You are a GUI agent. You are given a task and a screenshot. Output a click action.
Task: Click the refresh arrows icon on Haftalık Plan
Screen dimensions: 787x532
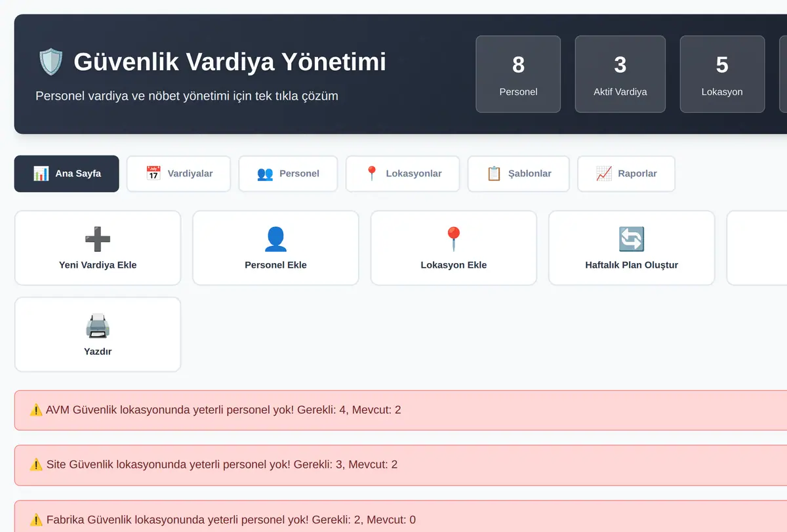click(632, 239)
